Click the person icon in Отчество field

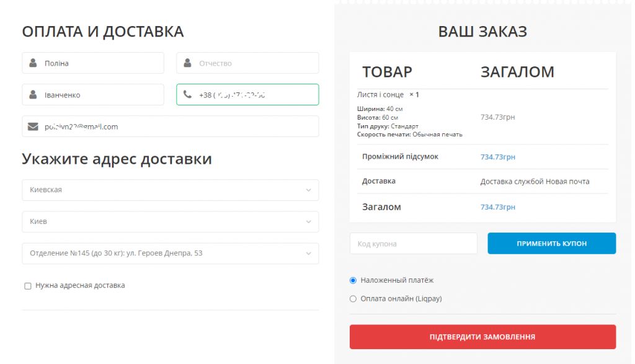pyautogui.click(x=187, y=63)
